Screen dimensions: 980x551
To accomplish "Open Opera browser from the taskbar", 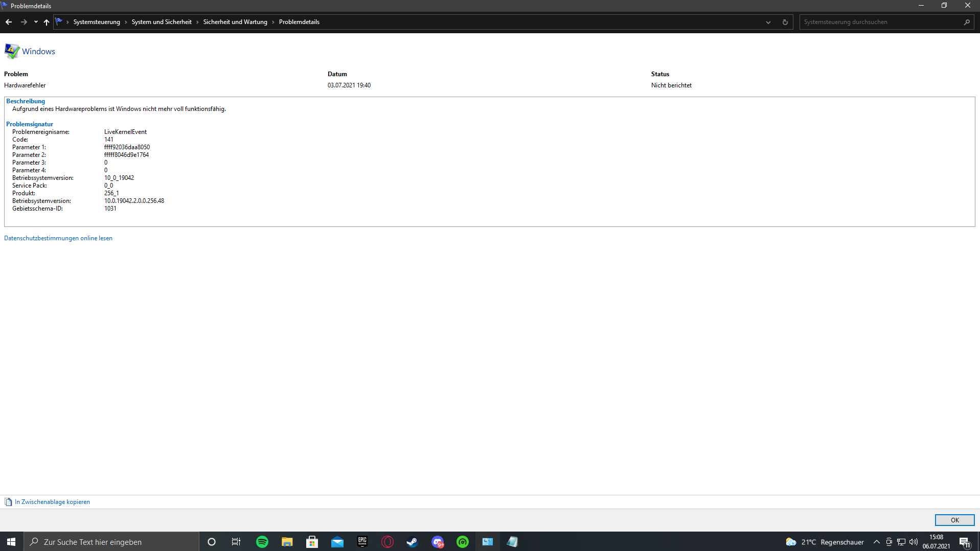I will click(388, 542).
